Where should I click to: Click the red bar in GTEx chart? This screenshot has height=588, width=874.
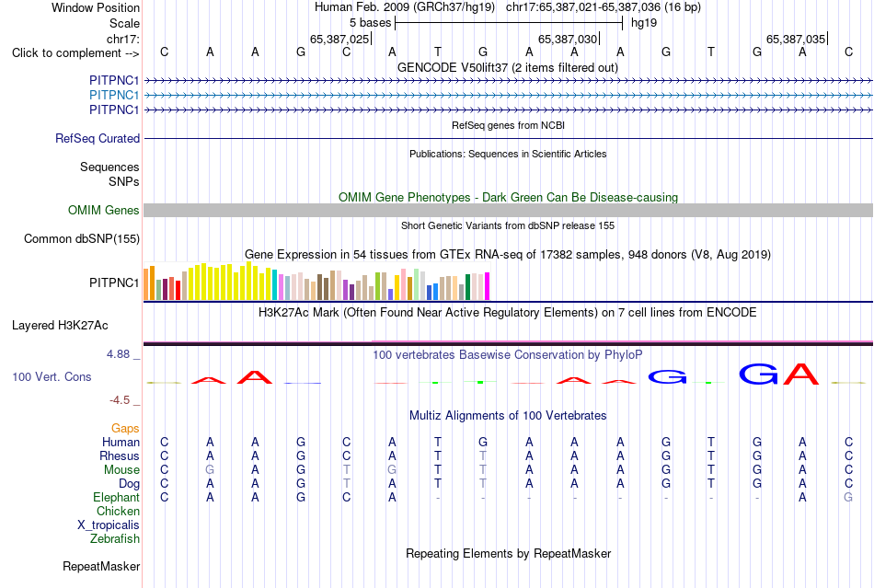(x=178, y=291)
